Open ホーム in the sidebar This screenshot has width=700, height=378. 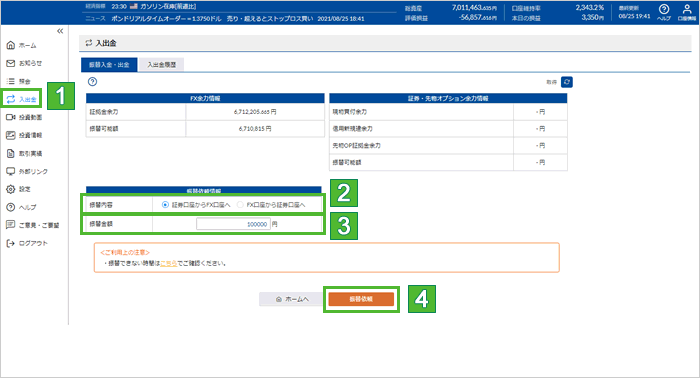tap(21, 46)
